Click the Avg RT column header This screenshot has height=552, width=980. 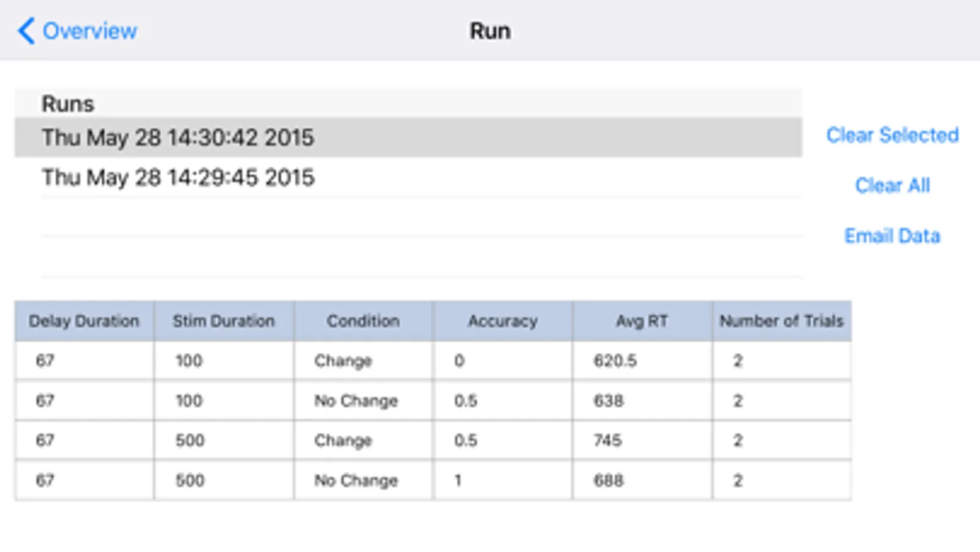click(x=642, y=321)
